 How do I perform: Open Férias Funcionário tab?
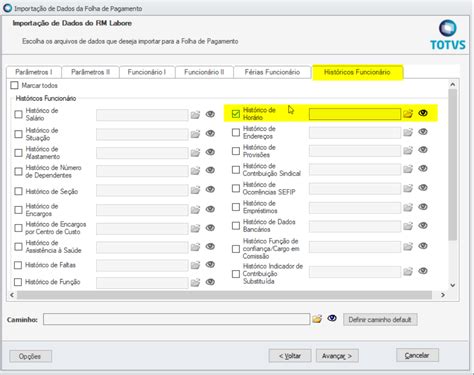272,72
